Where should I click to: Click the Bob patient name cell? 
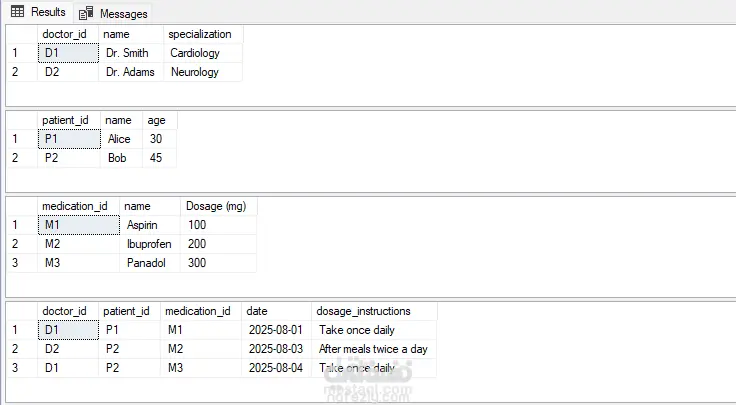(117, 158)
